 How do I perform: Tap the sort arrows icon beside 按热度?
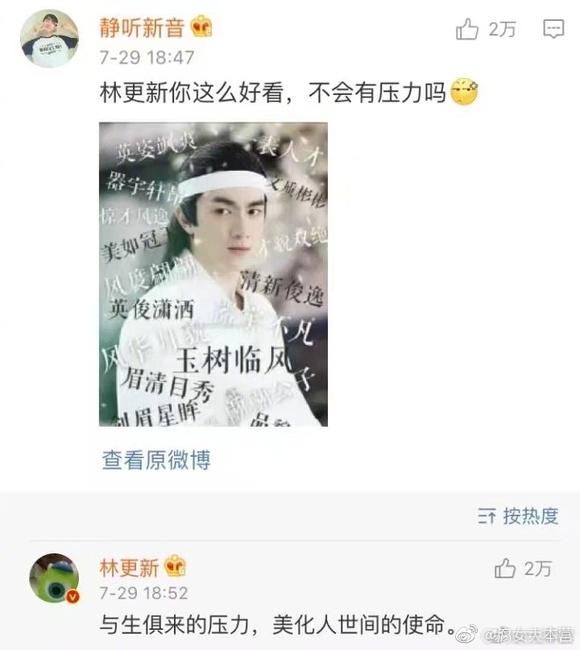[486, 516]
